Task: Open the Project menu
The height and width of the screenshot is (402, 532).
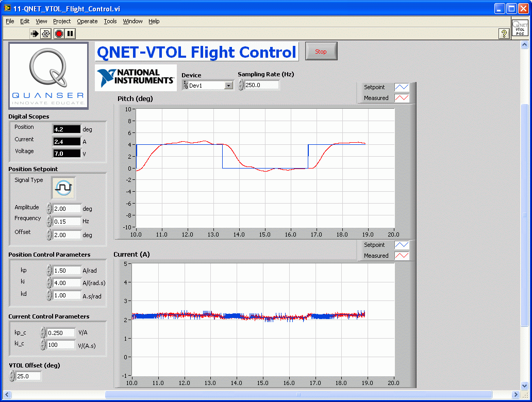Action: click(x=62, y=21)
